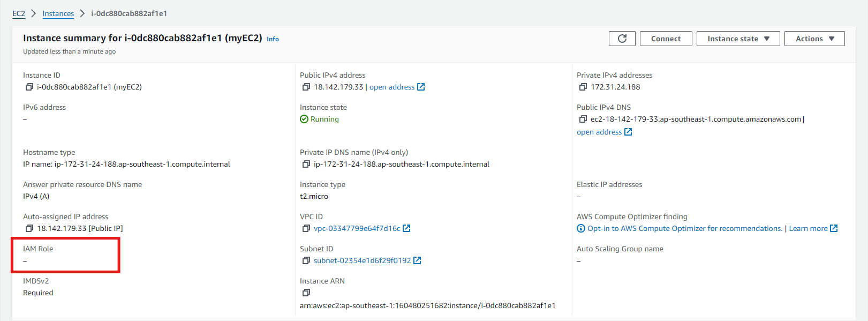Open the VPC vpc-03347799e64f7d16c link
Image resolution: width=868 pixels, height=321 pixels.
357,228
